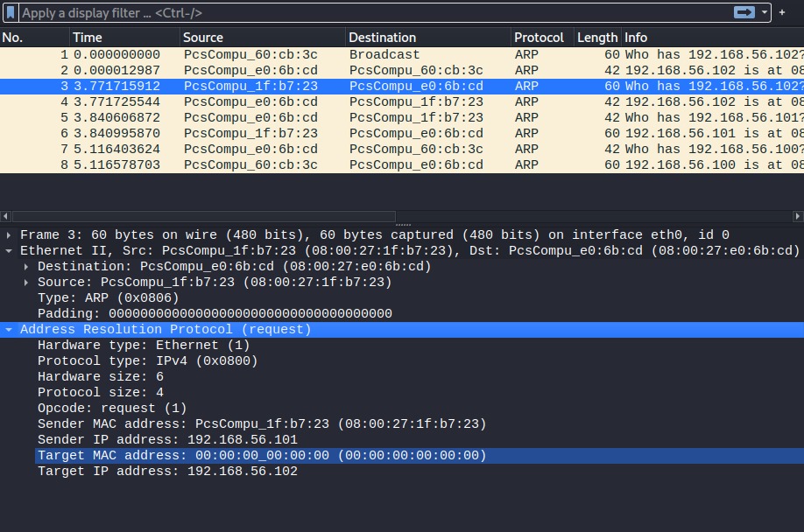Add a filter button with plus icon
The width and height of the screenshot is (804, 532).
pyautogui.click(x=782, y=12)
